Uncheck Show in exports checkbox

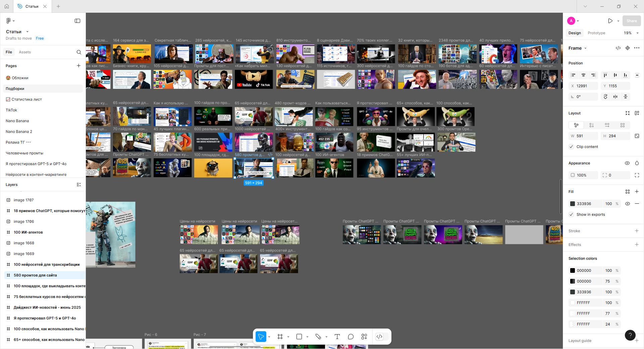click(571, 214)
